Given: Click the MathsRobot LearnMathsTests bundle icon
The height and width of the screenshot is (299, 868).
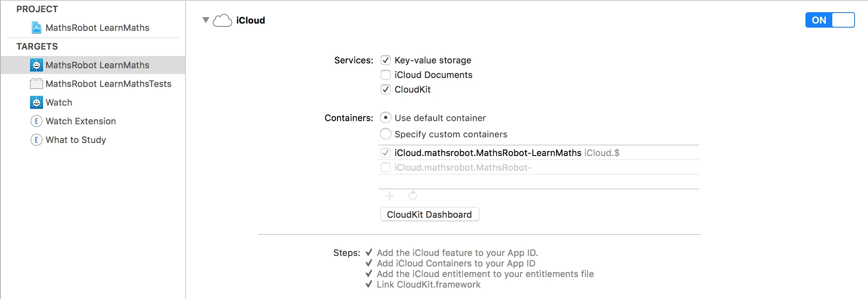Looking at the screenshot, I should point(37,84).
